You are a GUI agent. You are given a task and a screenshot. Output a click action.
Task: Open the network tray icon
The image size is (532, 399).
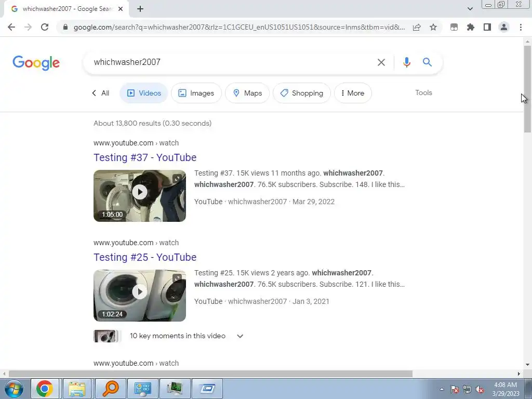(467, 389)
